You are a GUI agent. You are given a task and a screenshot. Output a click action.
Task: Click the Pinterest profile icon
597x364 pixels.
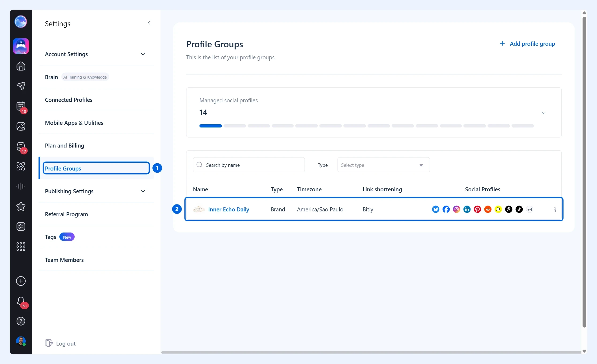coord(477,209)
